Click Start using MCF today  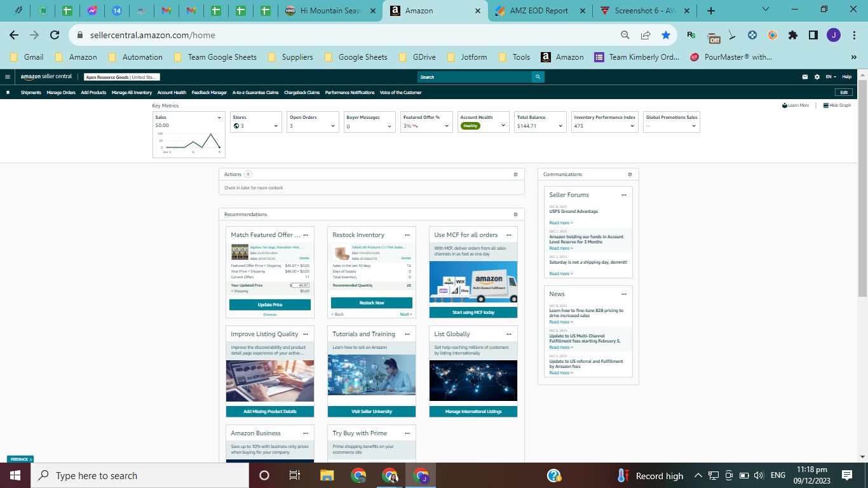point(473,313)
